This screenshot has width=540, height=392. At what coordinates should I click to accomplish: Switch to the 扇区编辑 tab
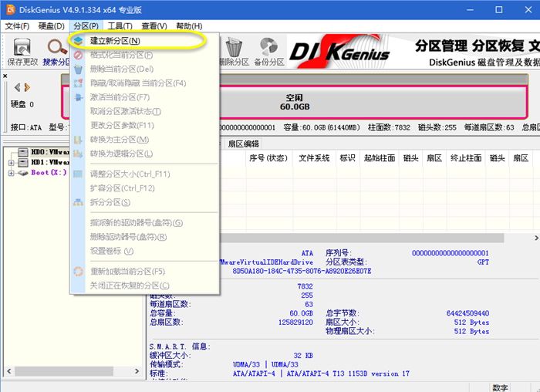coord(243,144)
